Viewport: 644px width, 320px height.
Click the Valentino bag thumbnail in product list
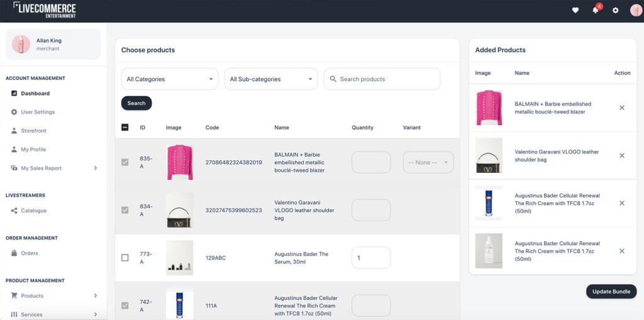tap(179, 210)
